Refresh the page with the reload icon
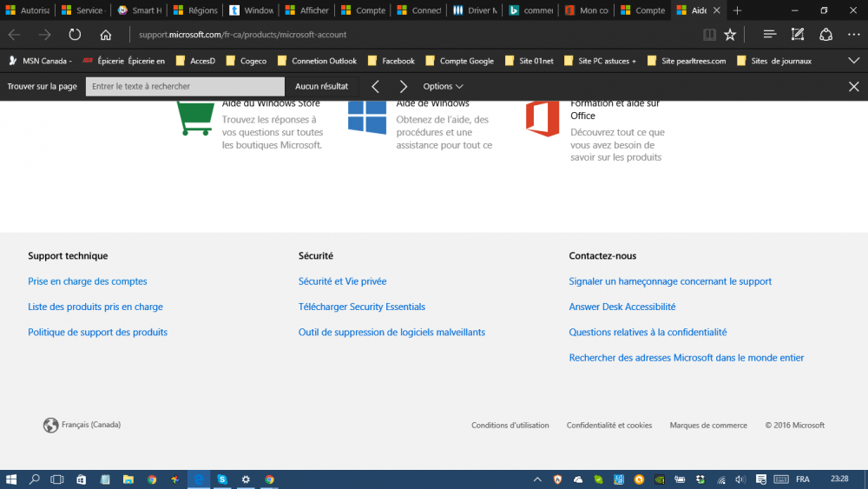The height and width of the screenshot is (489, 868). point(75,35)
